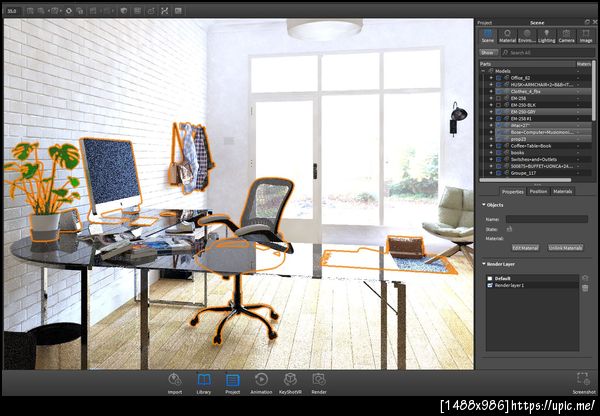Collapse the Render Layer section
This screenshot has height=416, width=600.
click(x=484, y=264)
